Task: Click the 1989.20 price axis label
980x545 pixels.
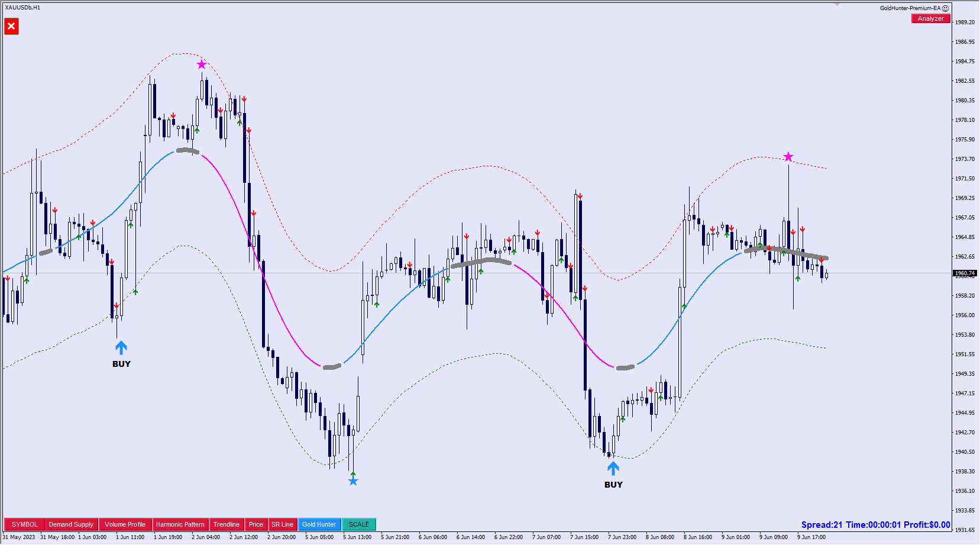Action: coord(965,22)
